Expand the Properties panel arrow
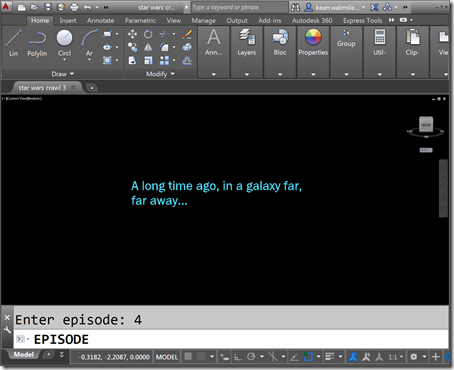This screenshot has height=370, width=454. point(313,74)
